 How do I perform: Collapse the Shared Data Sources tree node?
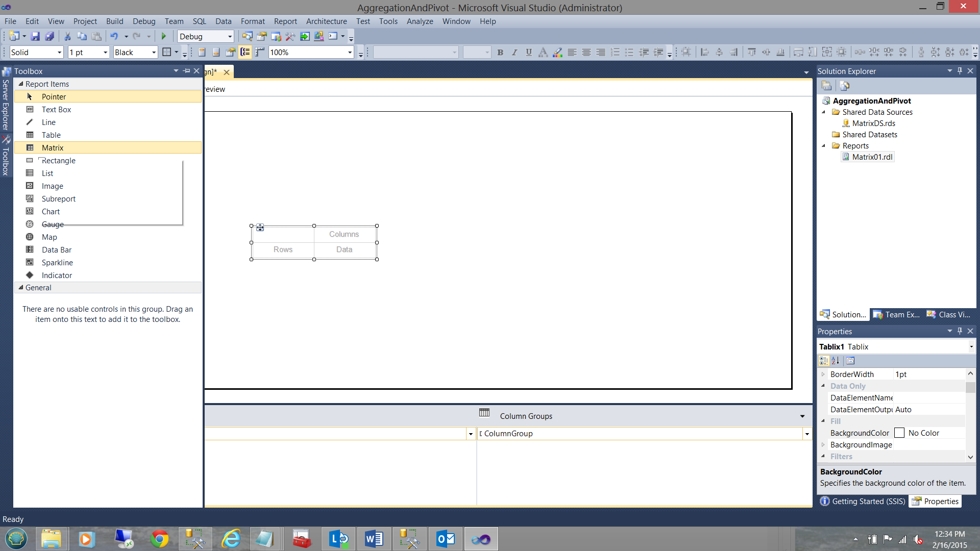pyautogui.click(x=823, y=112)
